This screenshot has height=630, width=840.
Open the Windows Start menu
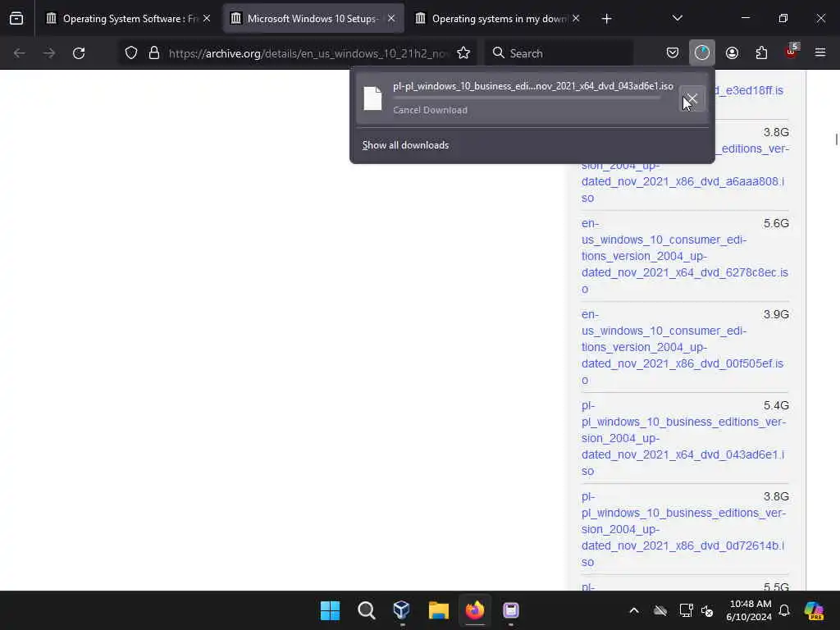[x=330, y=610]
